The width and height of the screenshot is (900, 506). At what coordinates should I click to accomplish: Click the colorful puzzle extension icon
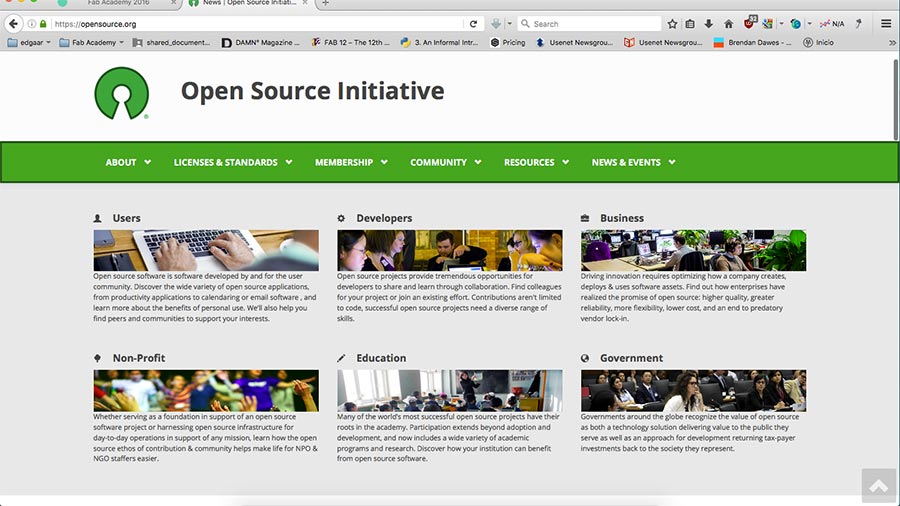[767, 24]
